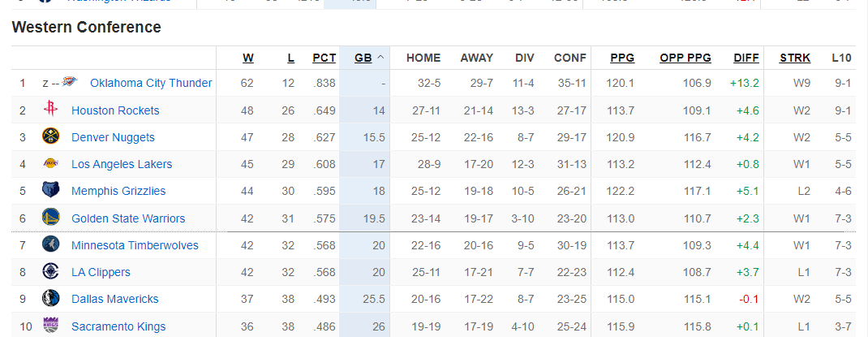
Task: Click the Golden State Warriors logo
Action: pyautogui.click(x=50, y=218)
